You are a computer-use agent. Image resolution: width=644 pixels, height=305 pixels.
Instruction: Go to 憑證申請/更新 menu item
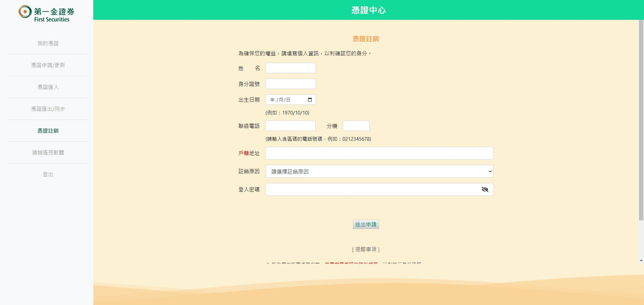48,65
